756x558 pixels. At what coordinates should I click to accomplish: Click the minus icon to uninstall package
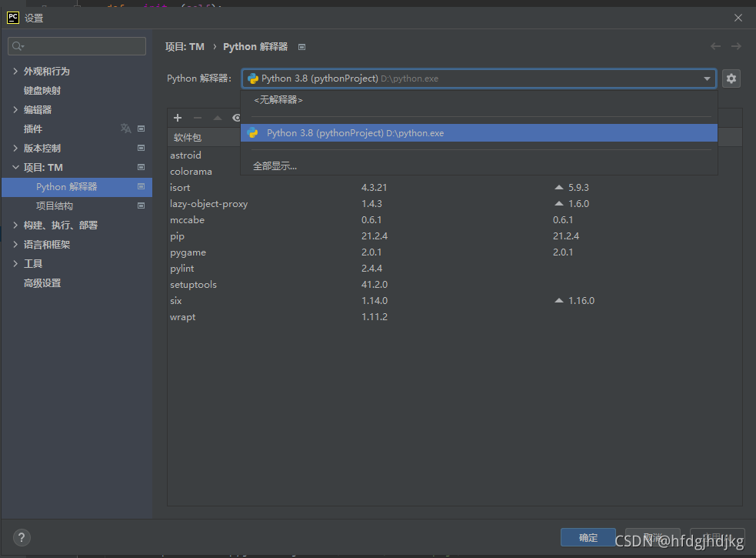tap(198, 118)
